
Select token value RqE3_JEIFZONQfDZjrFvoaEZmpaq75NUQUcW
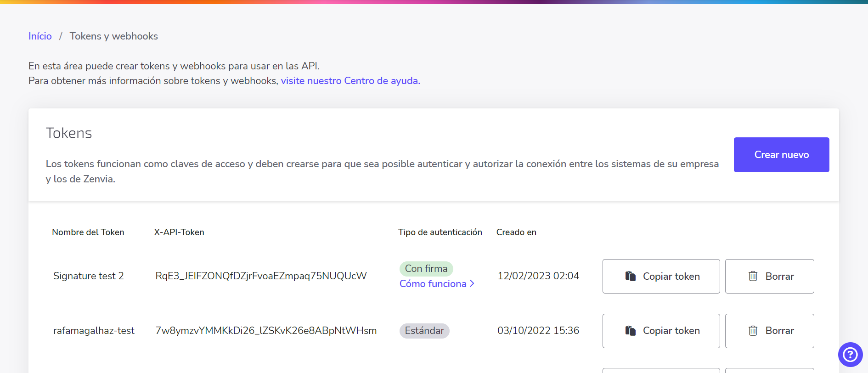click(261, 276)
